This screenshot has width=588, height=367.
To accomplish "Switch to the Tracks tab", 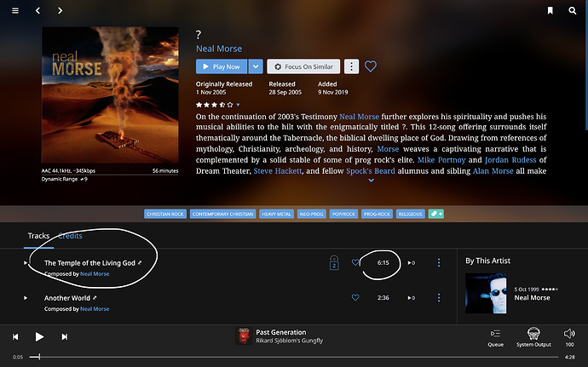I will click(x=38, y=236).
